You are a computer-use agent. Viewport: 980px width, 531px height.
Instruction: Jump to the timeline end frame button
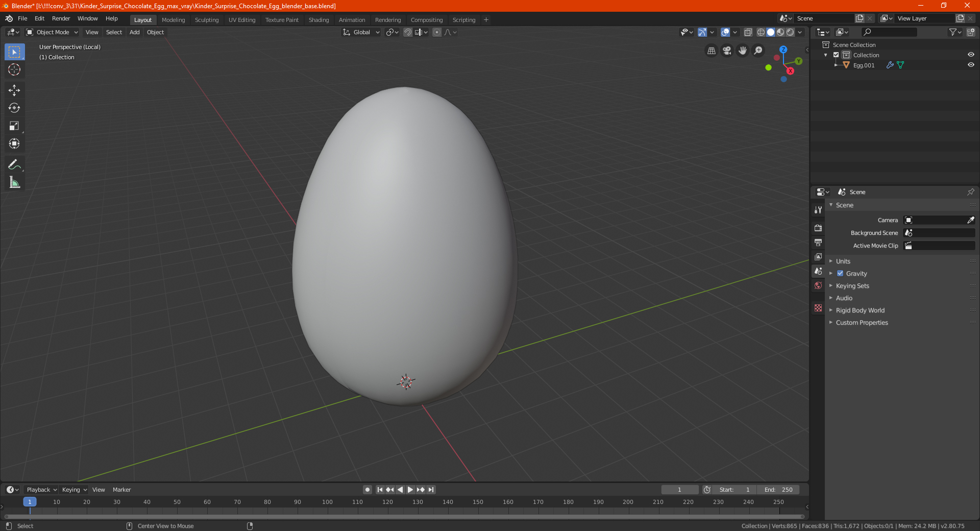[x=431, y=490]
